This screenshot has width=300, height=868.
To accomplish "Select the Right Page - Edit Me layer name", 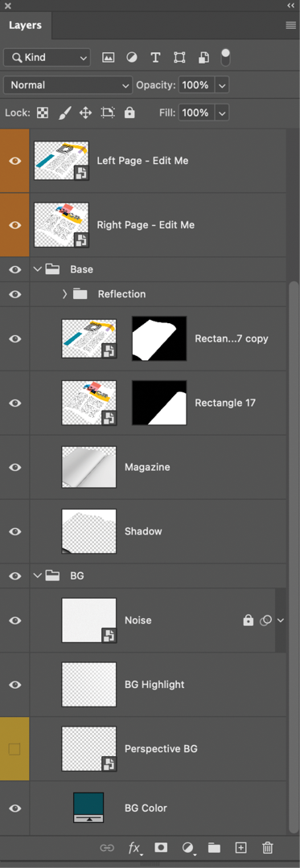I will [x=146, y=225].
